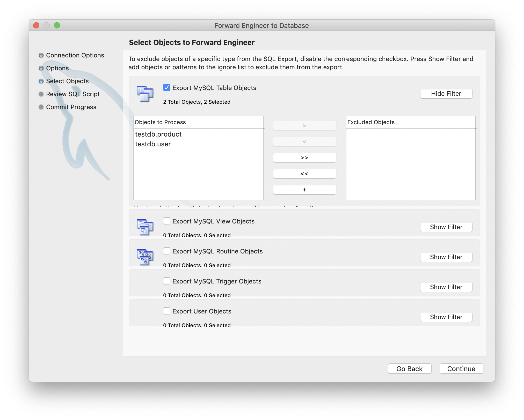524x420 pixels.
Task: Click the Select Objects step
Action: pos(67,81)
